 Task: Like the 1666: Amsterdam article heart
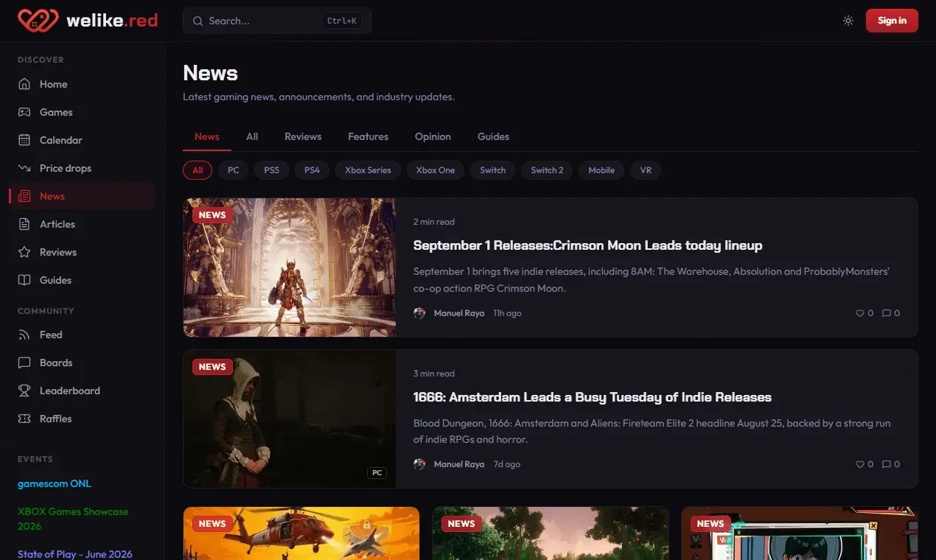pyautogui.click(x=859, y=464)
